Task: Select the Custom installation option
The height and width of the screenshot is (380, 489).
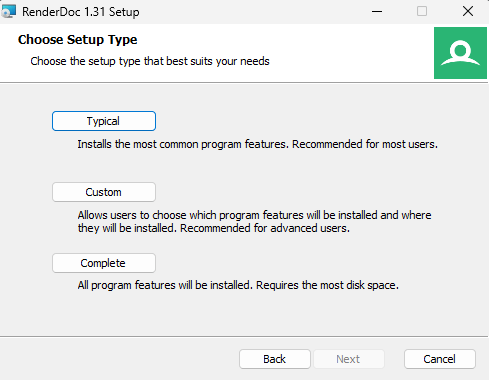Action: coord(104,192)
